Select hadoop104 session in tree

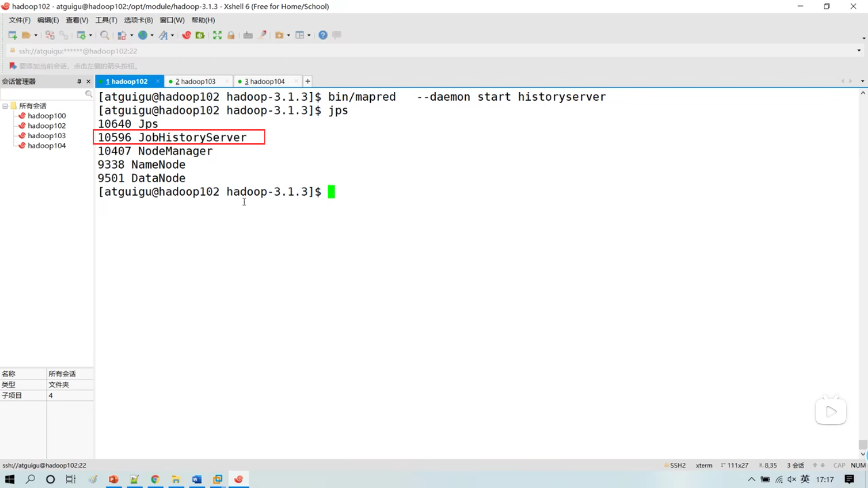(x=47, y=145)
